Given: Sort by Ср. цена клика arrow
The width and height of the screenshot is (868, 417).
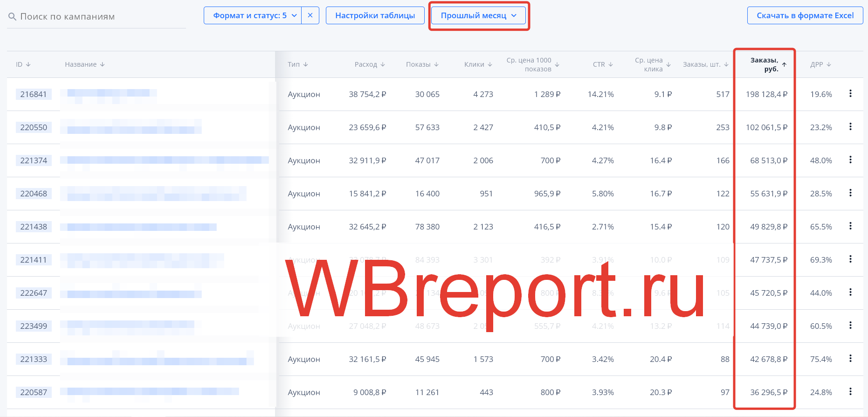Looking at the screenshot, I should coord(668,64).
